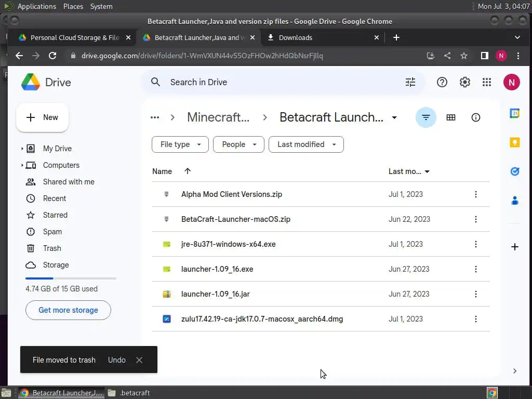Bookmark this page with star icon
Screen dimensions: 532x399
coord(464,56)
